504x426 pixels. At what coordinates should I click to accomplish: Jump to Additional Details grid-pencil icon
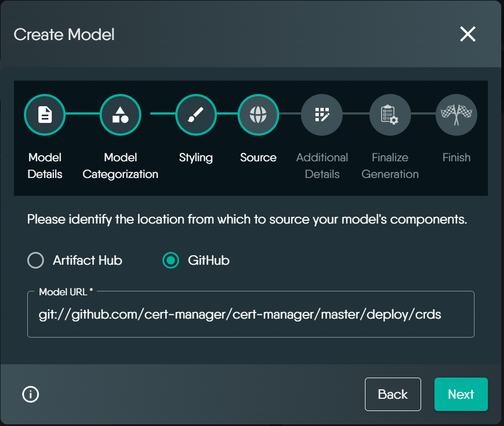[x=322, y=115]
